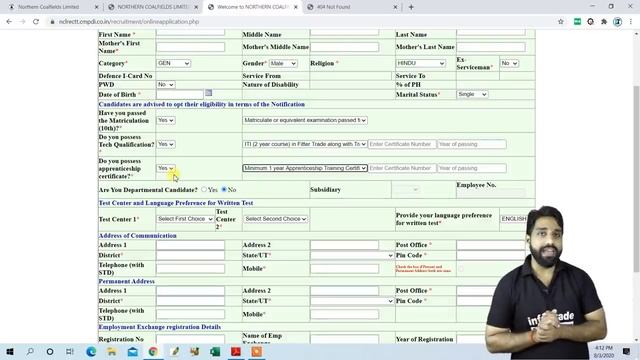Click the Mother's Last Name field
Image resolution: width=640 pixels, height=360 pixels.
pos(491,47)
